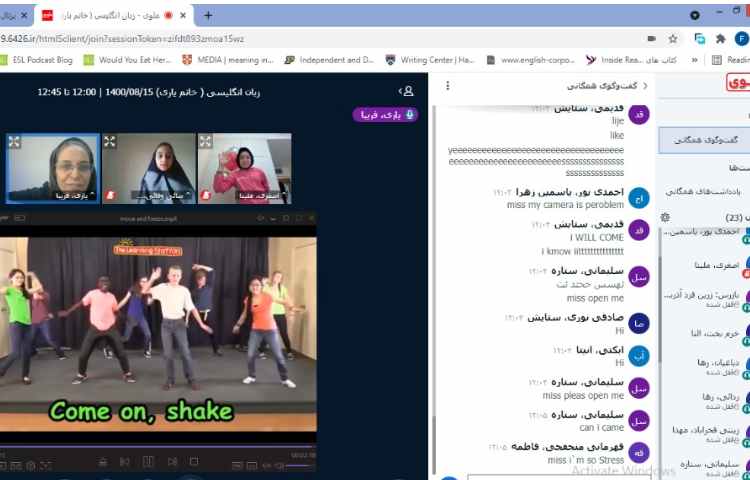
Task: Click the camera indicator in address bar
Action: pyautogui.click(x=651, y=39)
